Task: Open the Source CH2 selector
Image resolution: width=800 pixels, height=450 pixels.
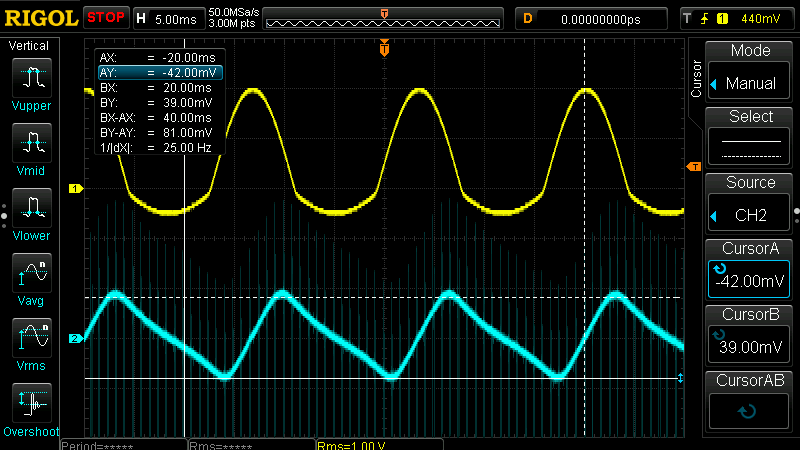Action: pos(751,204)
